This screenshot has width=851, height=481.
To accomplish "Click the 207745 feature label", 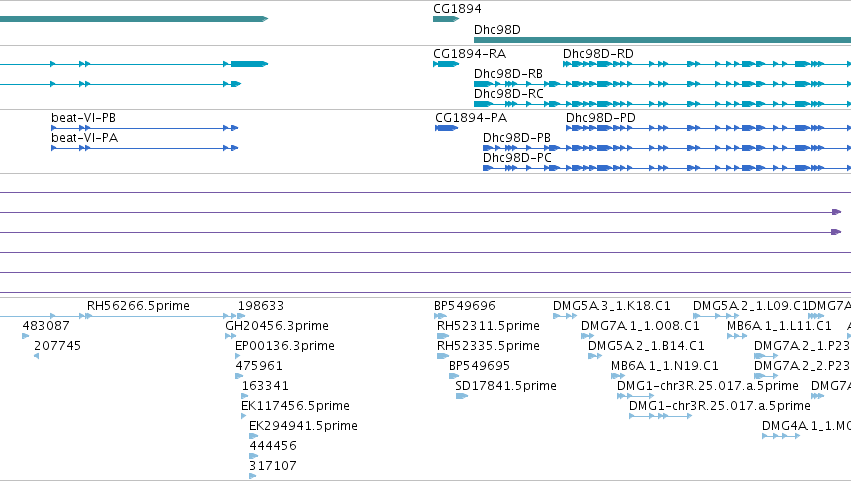I will 58,346.
